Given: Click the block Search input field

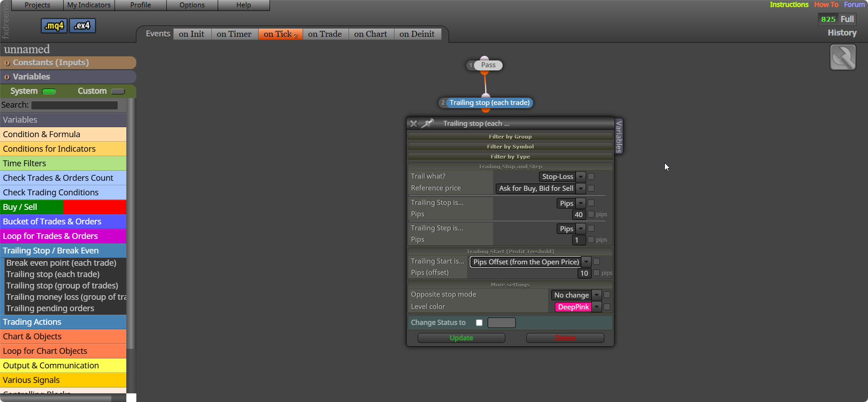Looking at the screenshot, I should pyautogui.click(x=75, y=105).
